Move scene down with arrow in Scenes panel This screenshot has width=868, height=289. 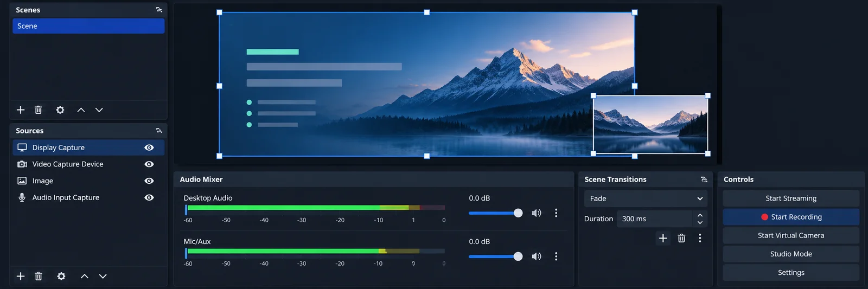click(x=99, y=110)
